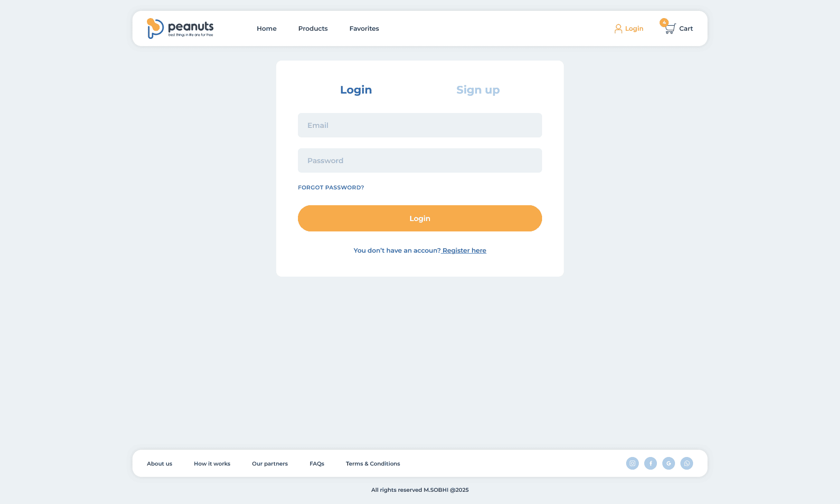The image size is (840, 504).
Task: Open FAQs in the footer
Action: point(317,464)
